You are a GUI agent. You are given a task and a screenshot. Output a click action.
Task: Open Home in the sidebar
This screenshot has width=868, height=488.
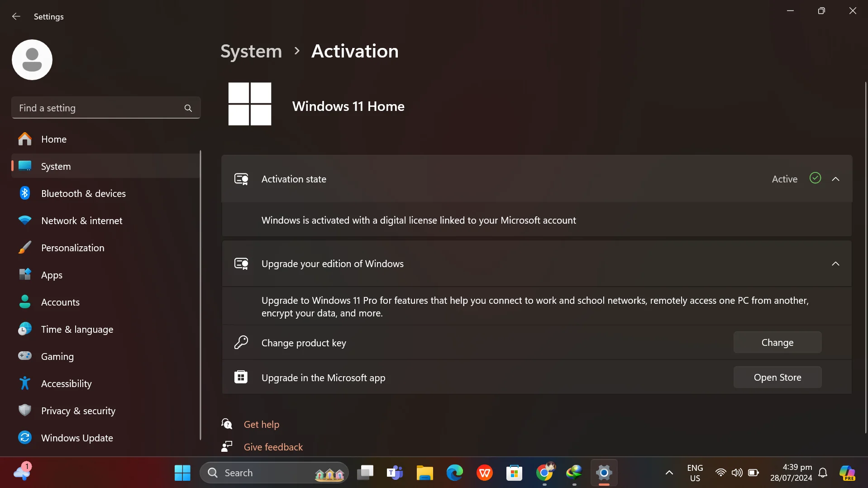106,139
